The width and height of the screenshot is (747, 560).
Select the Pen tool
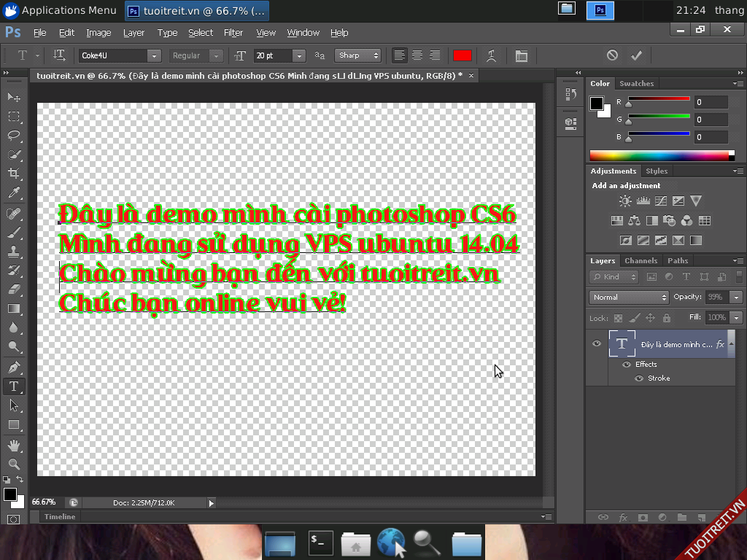pyautogui.click(x=14, y=367)
